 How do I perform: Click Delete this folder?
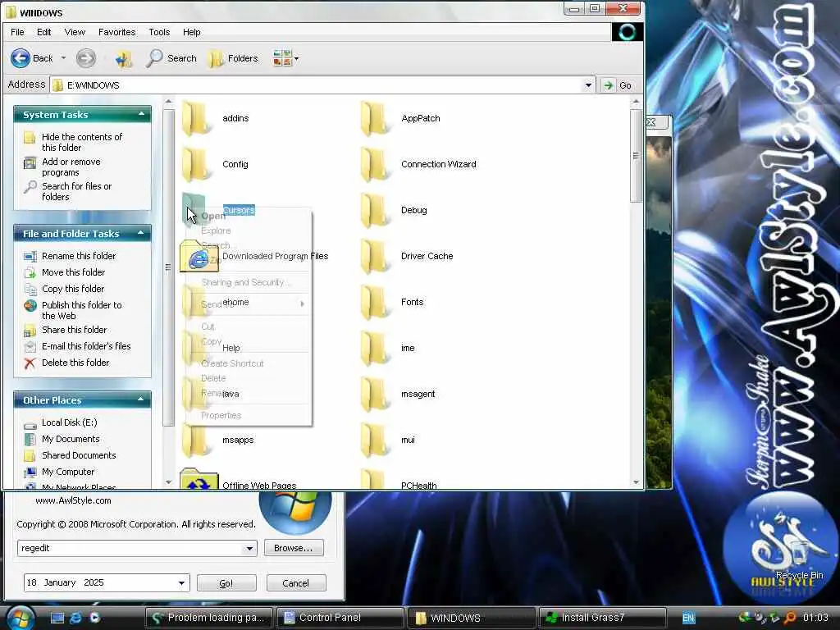[75, 362]
